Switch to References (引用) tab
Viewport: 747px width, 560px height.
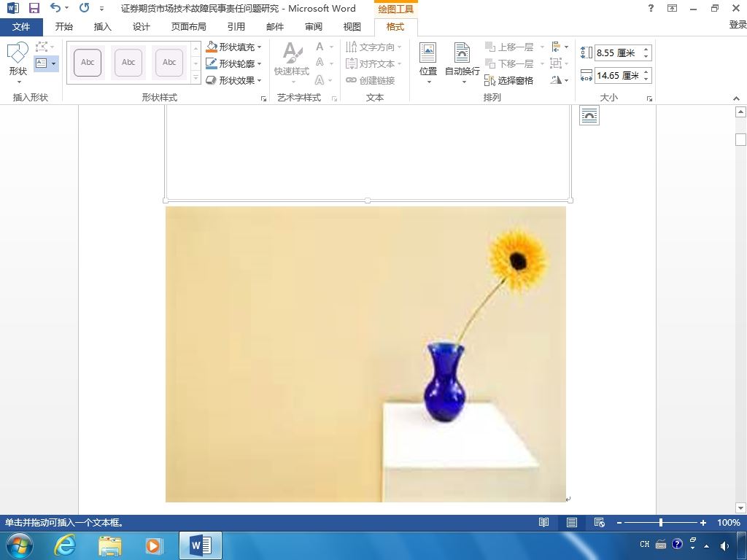[236, 27]
